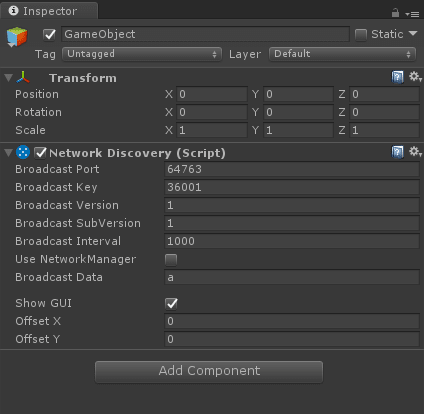Click the Scale X field

(x=212, y=130)
